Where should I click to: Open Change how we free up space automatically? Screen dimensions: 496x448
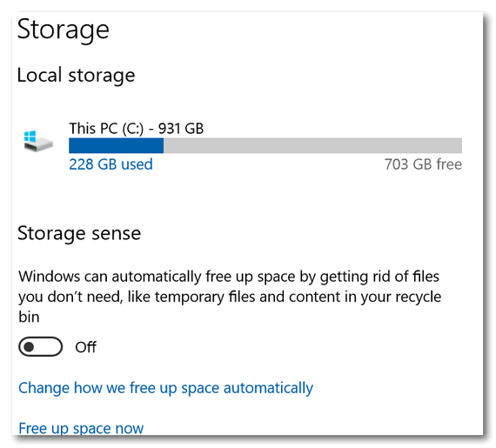click(165, 388)
